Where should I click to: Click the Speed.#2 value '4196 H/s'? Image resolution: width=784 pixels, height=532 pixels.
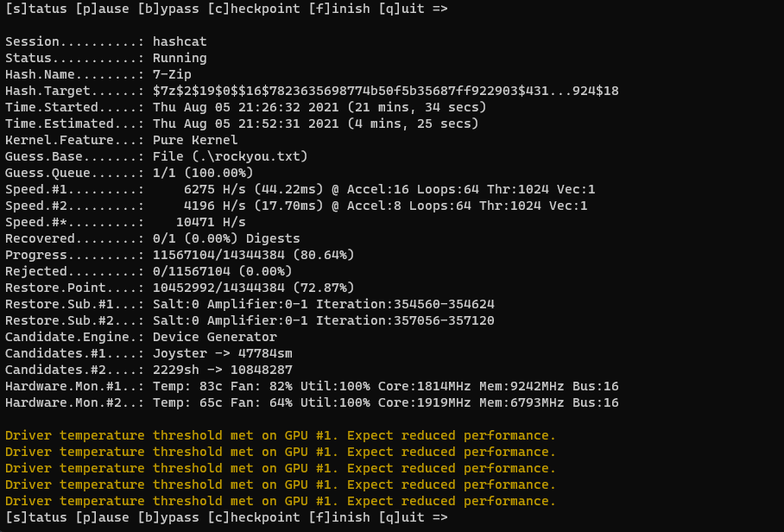click(x=214, y=206)
